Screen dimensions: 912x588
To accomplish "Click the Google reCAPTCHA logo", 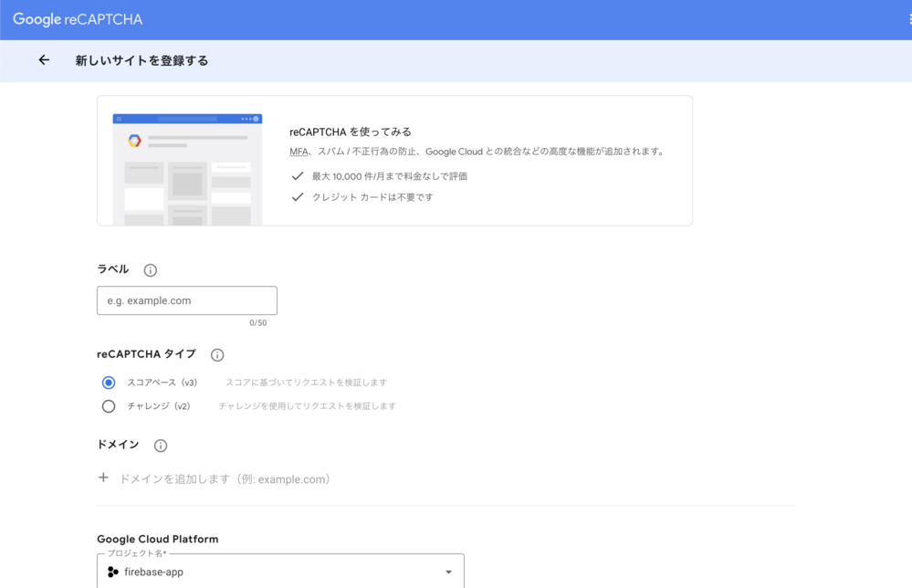I will tap(78, 19).
